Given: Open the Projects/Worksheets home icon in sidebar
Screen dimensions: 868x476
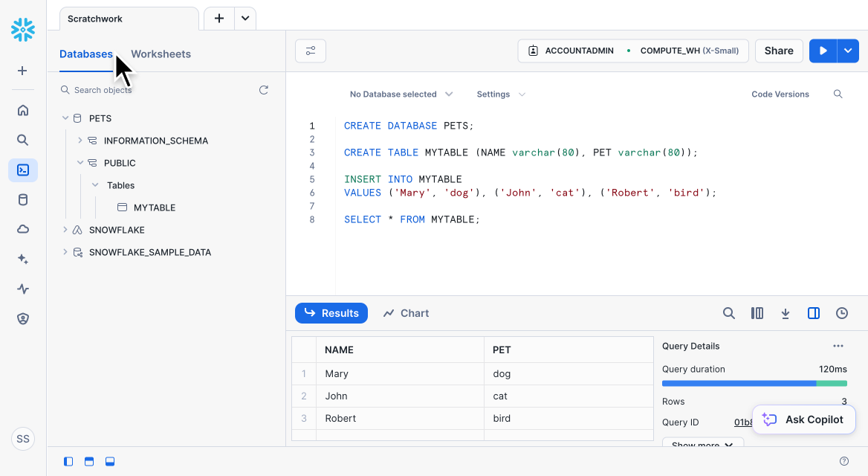Looking at the screenshot, I should (22, 109).
